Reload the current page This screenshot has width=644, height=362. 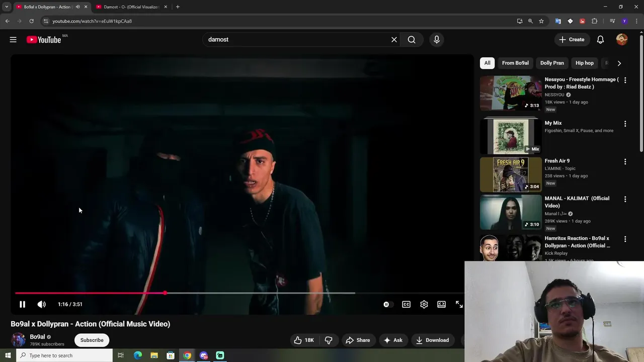pyautogui.click(x=31, y=21)
